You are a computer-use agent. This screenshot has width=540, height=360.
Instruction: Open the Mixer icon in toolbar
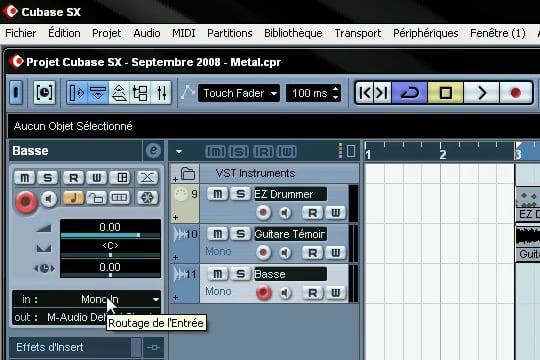tap(161, 93)
